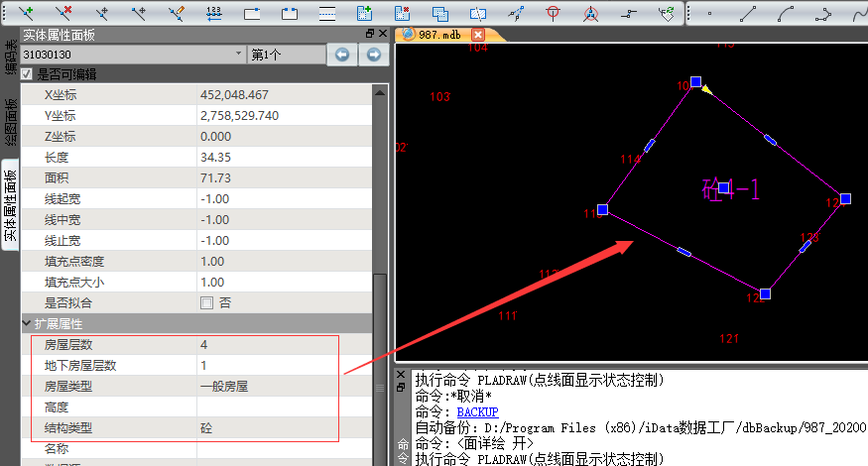Screen dimensions: 868x466
Task: Switch to the 编码表 side tab
Action: point(10,57)
